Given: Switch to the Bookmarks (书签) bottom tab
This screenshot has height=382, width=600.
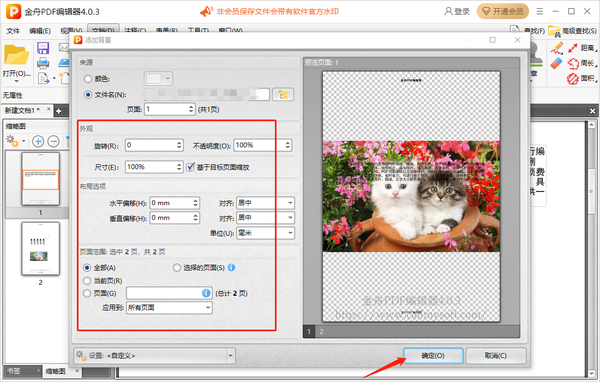Looking at the screenshot, I should [15, 371].
